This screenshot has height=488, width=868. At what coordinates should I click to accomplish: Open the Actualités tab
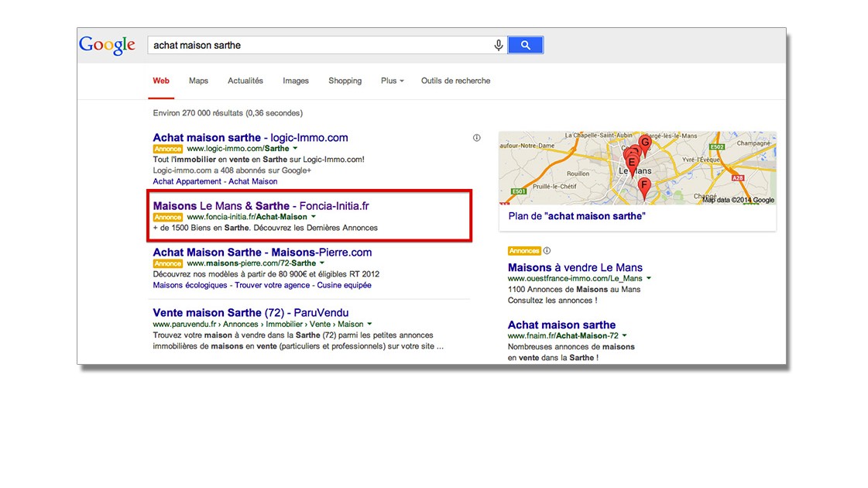click(245, 81)
